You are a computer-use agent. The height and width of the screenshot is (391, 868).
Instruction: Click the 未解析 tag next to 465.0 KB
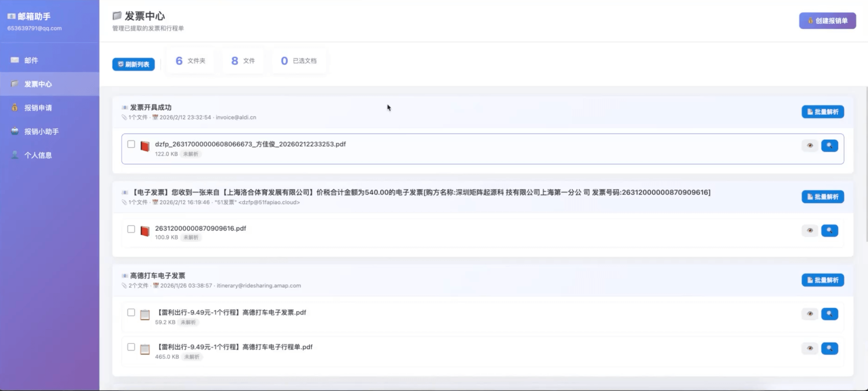point(192,357)
